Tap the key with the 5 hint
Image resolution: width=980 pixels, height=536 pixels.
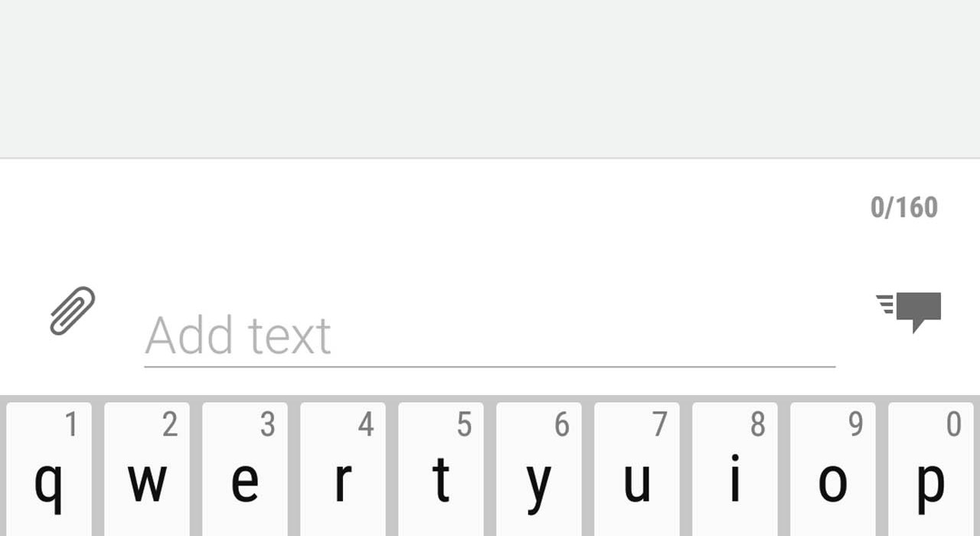click(x=441, y=469)
